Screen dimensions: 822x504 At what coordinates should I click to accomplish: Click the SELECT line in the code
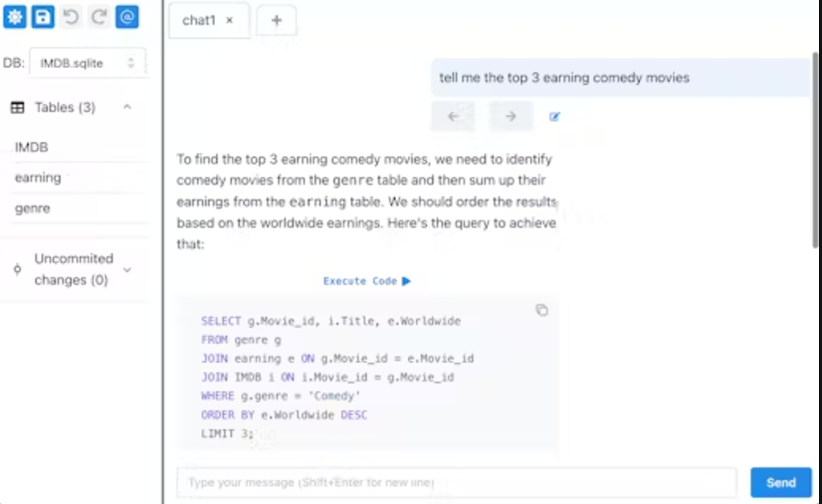(x=331, y=321)
